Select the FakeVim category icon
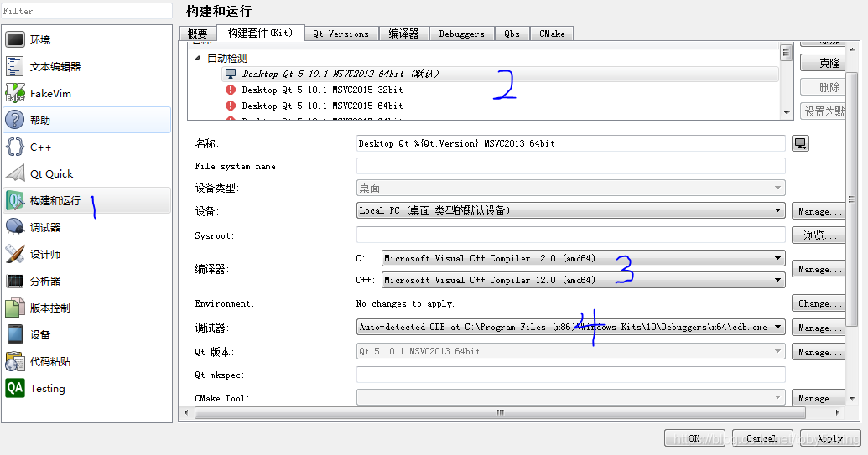Screen dimensions: 868x455 pos(15,93)
